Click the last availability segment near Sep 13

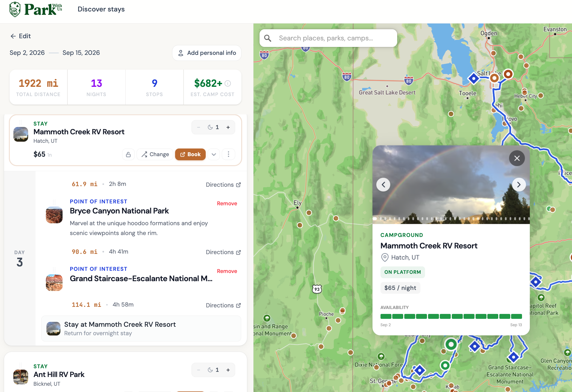[x=517, y=316]
